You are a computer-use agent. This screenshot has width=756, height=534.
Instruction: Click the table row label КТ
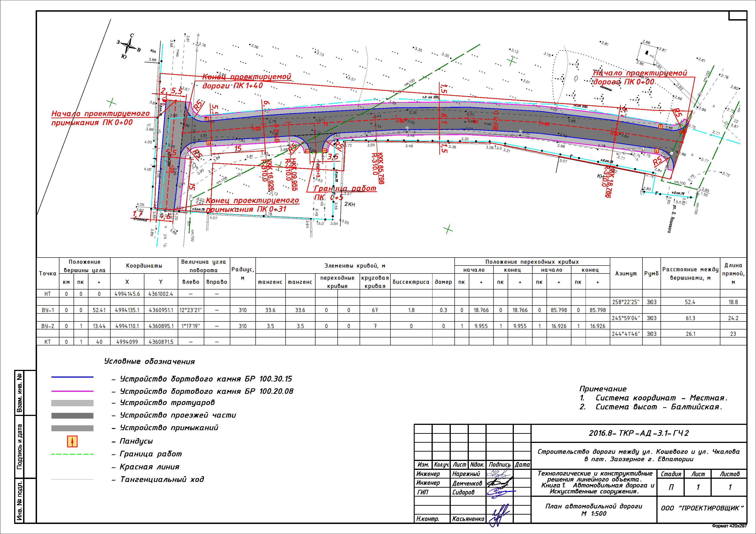pyautogui.click(x=48, y=342)
